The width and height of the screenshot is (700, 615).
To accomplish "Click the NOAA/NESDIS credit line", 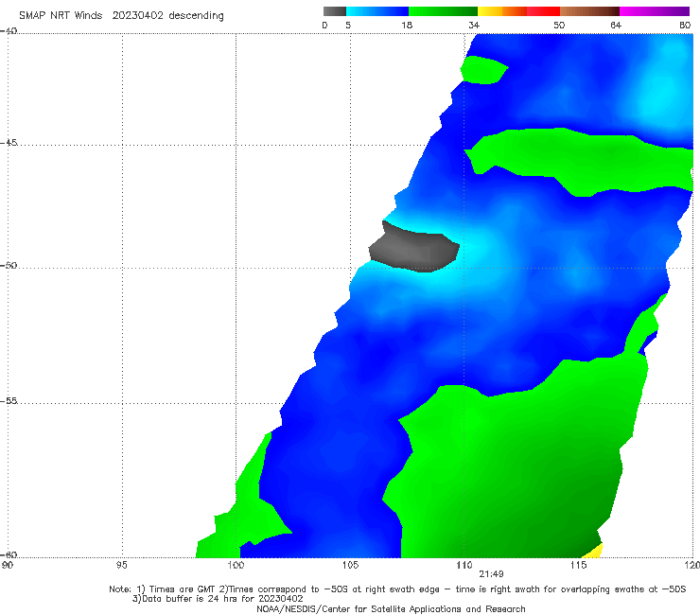I will [391, 608].
